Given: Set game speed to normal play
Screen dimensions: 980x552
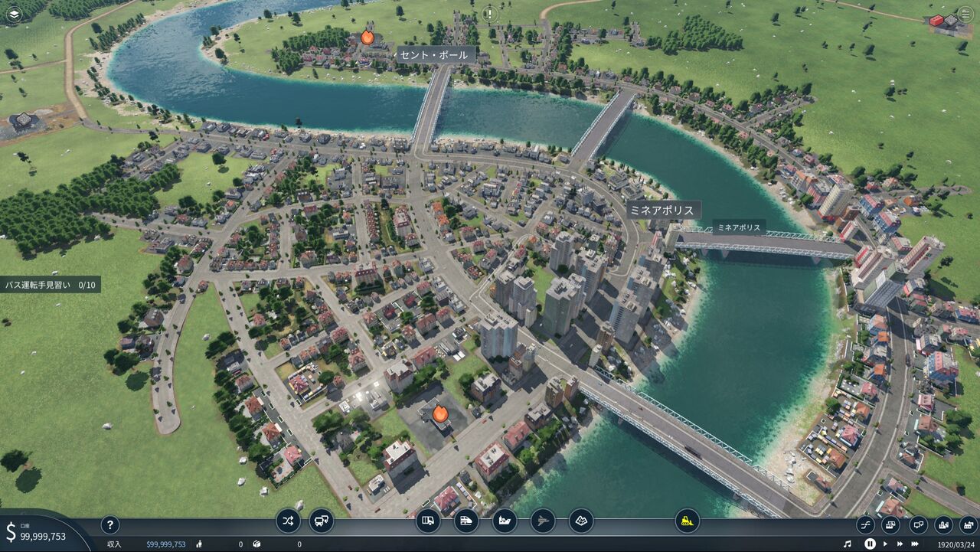Looking at the screenshot, I should point(886,544).
